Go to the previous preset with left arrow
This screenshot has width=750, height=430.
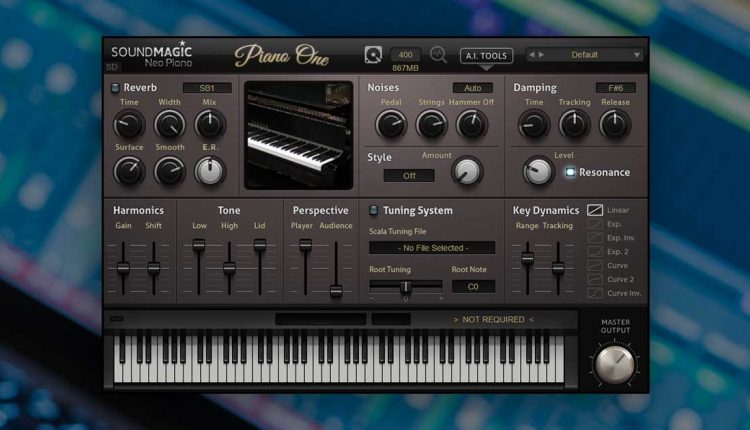pyautogui.click(x=531, y=55)
